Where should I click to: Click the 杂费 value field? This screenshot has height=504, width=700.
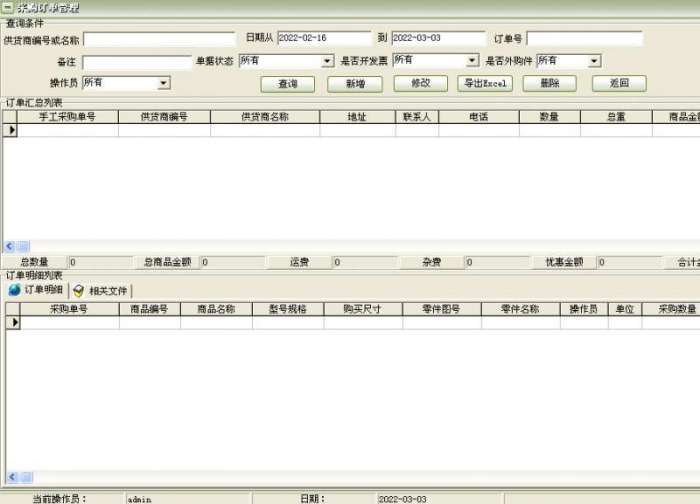tap(497, 262)
